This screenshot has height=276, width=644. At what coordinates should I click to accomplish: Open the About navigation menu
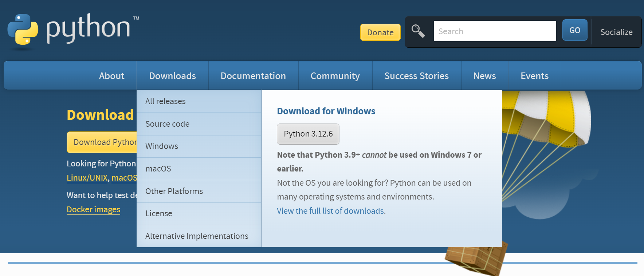[x=111, y=76]
